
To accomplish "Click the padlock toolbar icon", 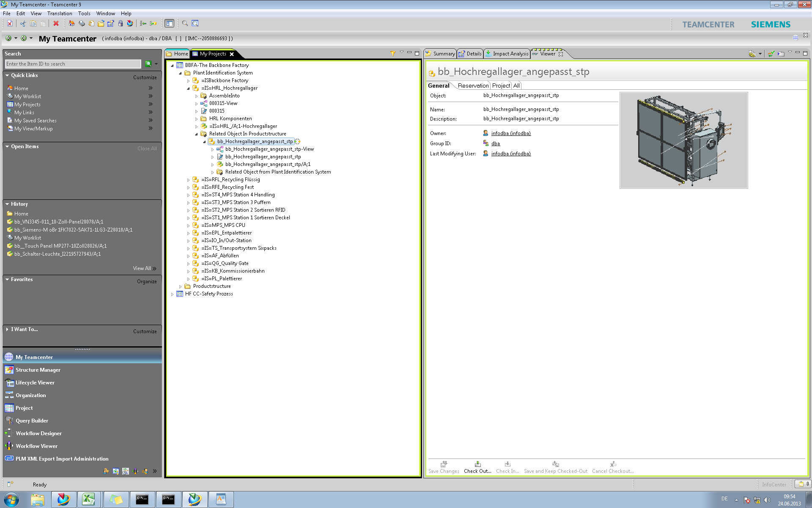I will [121, 24].
